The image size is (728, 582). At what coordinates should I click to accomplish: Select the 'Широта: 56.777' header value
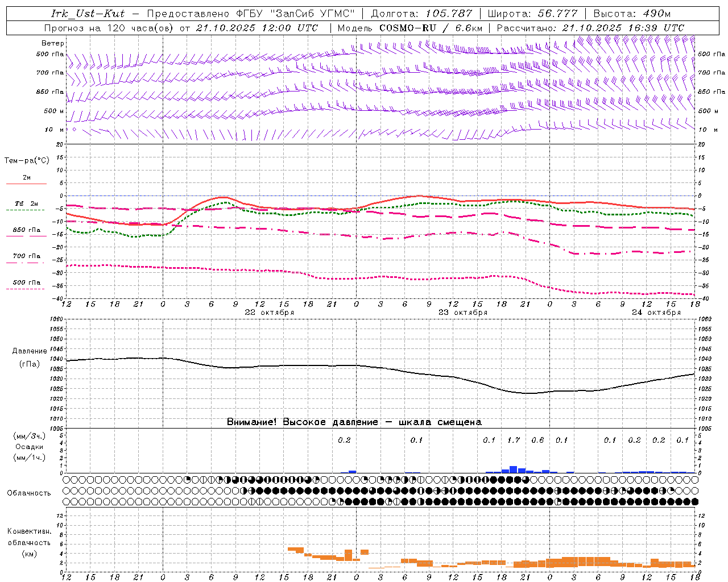point(532,14)
